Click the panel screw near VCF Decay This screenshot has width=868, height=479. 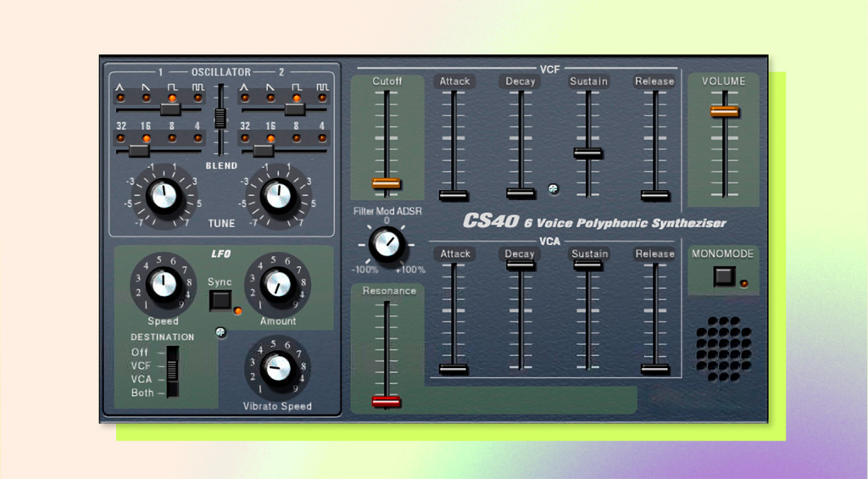[553, 189]
